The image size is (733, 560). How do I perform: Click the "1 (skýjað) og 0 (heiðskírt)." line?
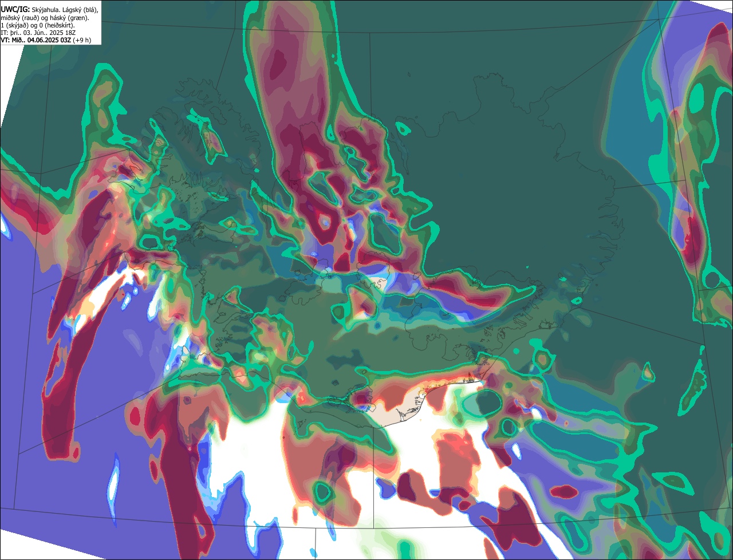[x=38, y=25]
